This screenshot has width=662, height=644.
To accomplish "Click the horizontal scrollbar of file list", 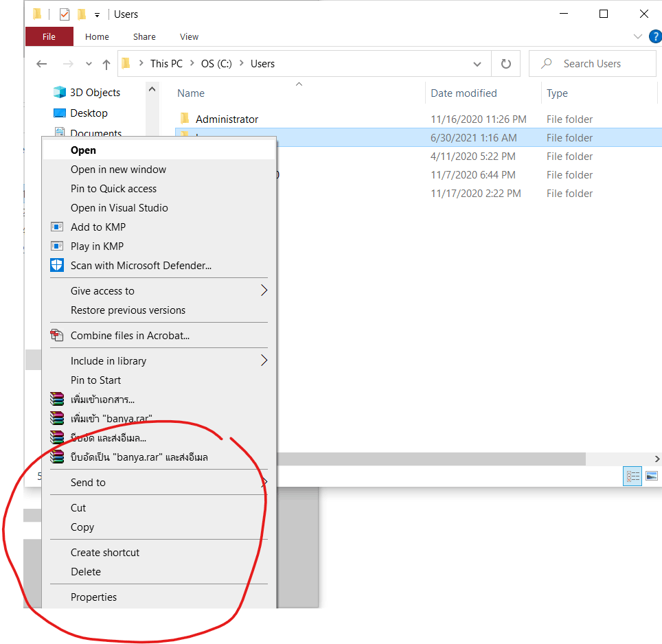I will tap(431, 459).
